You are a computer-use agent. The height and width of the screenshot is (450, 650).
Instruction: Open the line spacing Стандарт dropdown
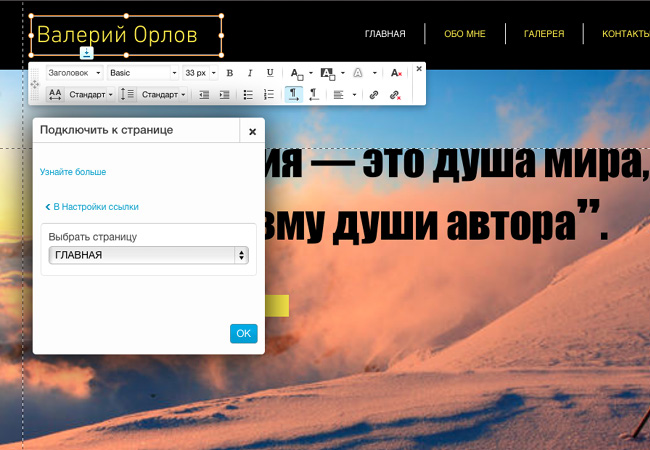tap(163, 95)
